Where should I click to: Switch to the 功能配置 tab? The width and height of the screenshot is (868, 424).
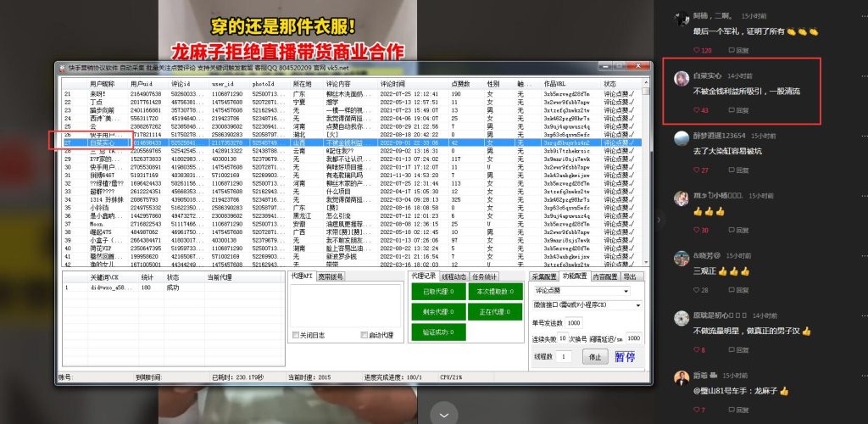point(574,276)
